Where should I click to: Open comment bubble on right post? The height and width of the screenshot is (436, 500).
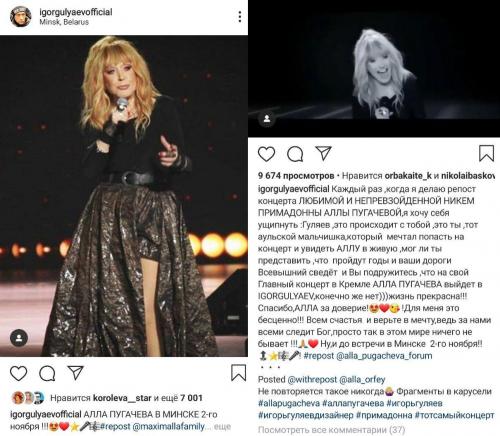295,154
